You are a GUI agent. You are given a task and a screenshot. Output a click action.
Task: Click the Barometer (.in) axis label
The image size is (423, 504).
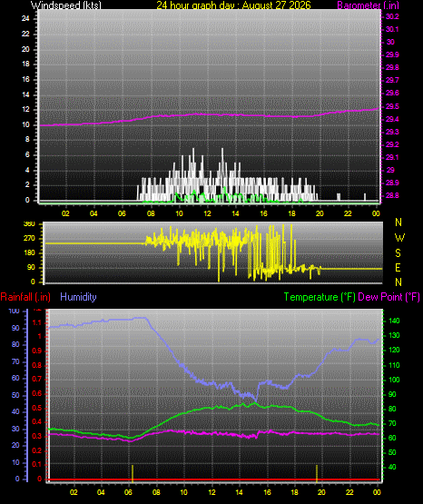[369, 5]
